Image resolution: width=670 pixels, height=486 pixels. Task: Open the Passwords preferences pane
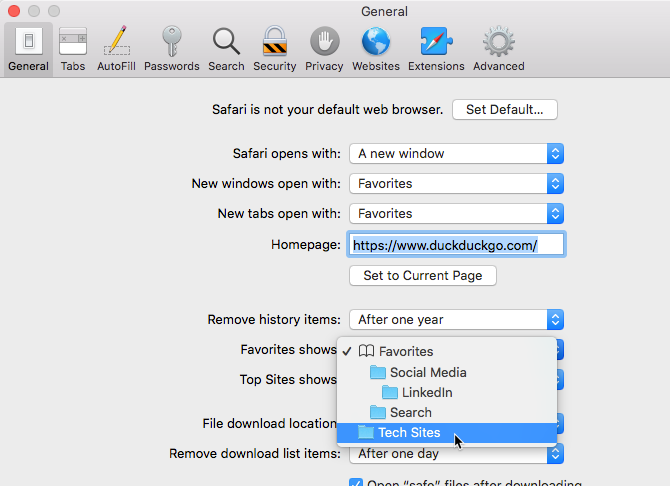[171, 49]
